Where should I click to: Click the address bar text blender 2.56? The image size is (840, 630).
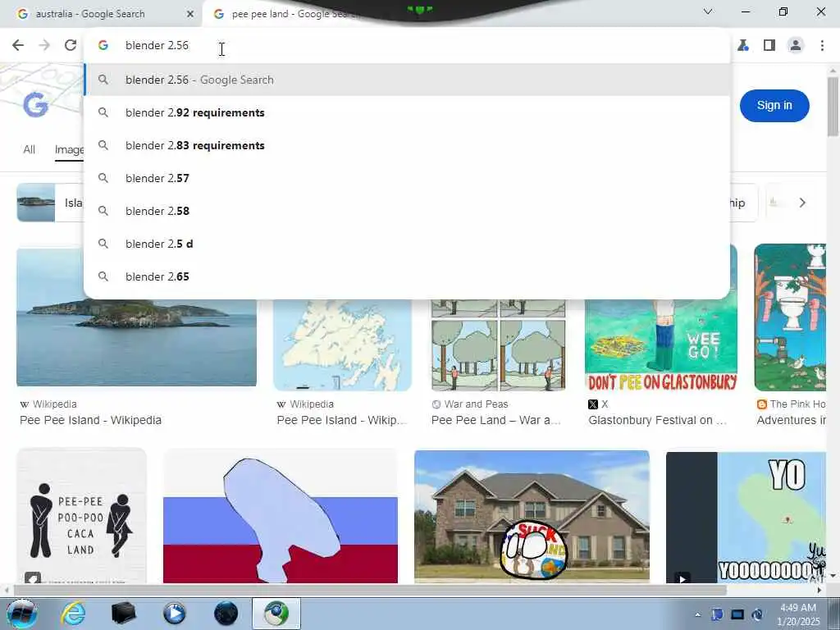click(x=157, y=46)
